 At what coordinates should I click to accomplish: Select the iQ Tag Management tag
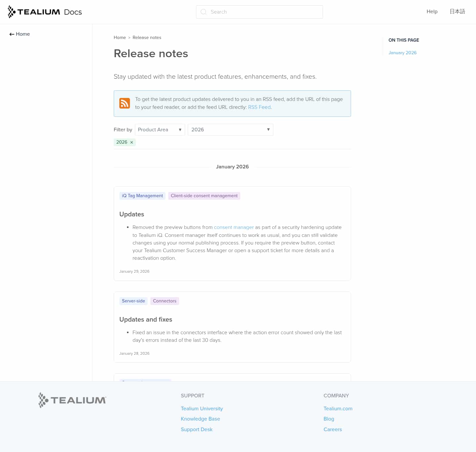(x=142, y=196)
